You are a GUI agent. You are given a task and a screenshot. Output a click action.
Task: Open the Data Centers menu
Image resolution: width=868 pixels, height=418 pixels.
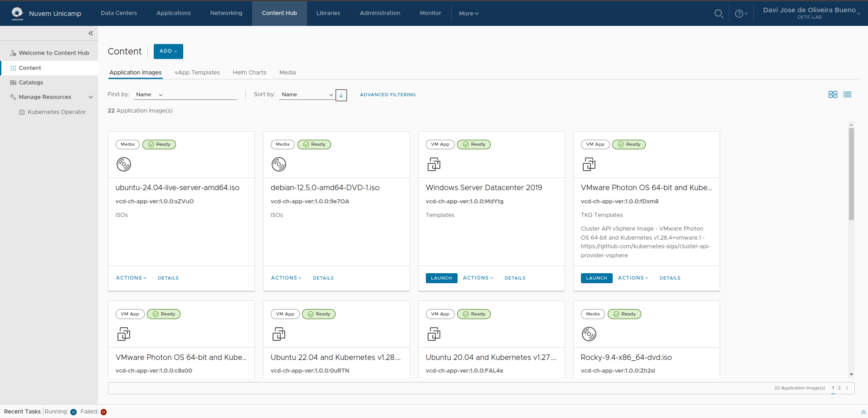pyautogui.click(x=119, y=13)
